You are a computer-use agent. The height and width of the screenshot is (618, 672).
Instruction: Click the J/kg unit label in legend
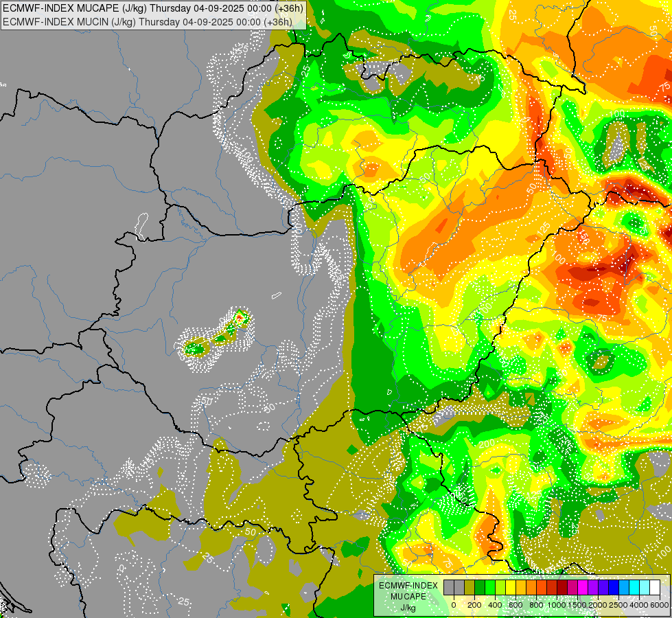[x=408, y=608]
